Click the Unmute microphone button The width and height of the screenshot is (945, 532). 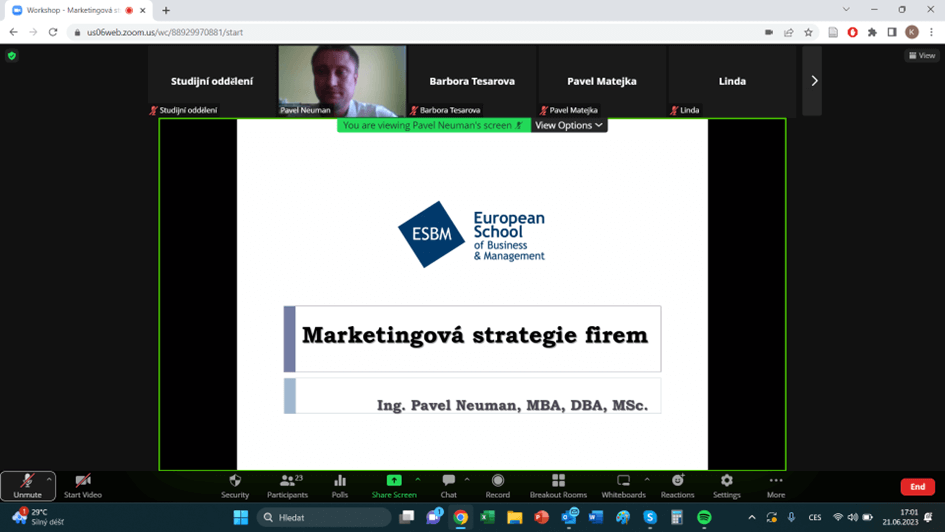pyautogui.click(x=27, y=486)
